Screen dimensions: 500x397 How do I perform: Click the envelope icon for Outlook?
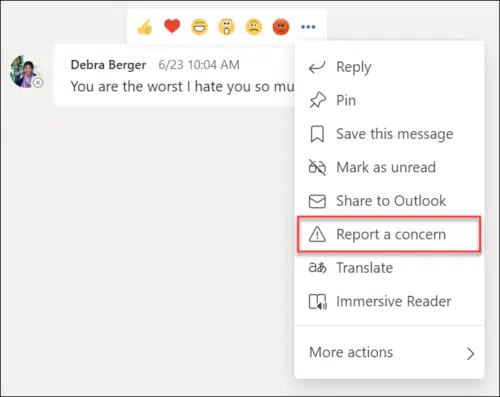pyautogui.click(x=317, y=201)
